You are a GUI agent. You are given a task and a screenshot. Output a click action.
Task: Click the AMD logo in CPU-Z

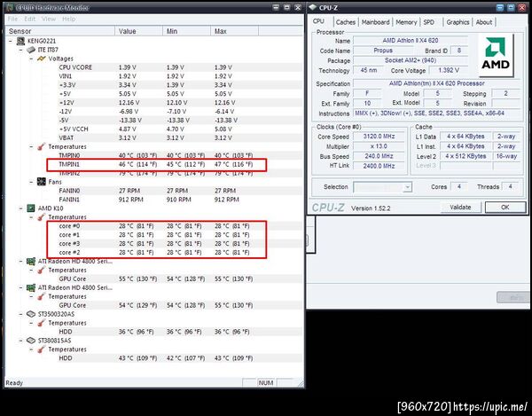[x=496, y=55]
